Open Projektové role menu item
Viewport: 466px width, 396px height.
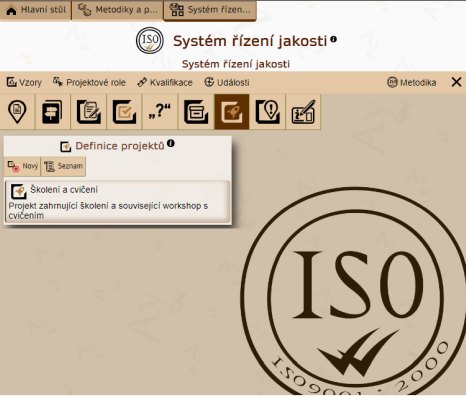coord(89,82)
